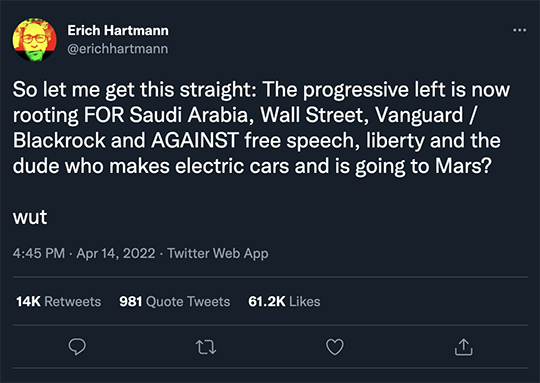View the 14K Retweets list
540x383 pixels.
(59, 301)
